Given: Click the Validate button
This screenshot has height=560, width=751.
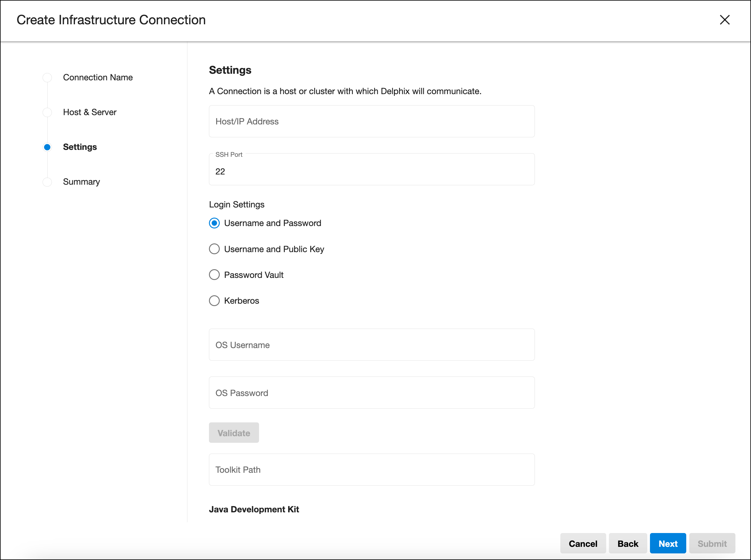Looking at the screenshot, I should (x=234, y=433).
